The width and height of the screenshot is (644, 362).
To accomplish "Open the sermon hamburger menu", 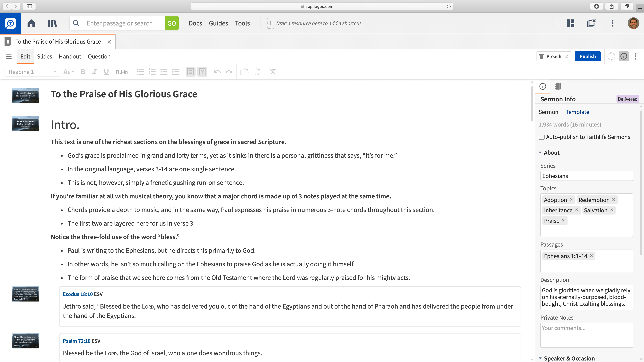I will point(9,56).
